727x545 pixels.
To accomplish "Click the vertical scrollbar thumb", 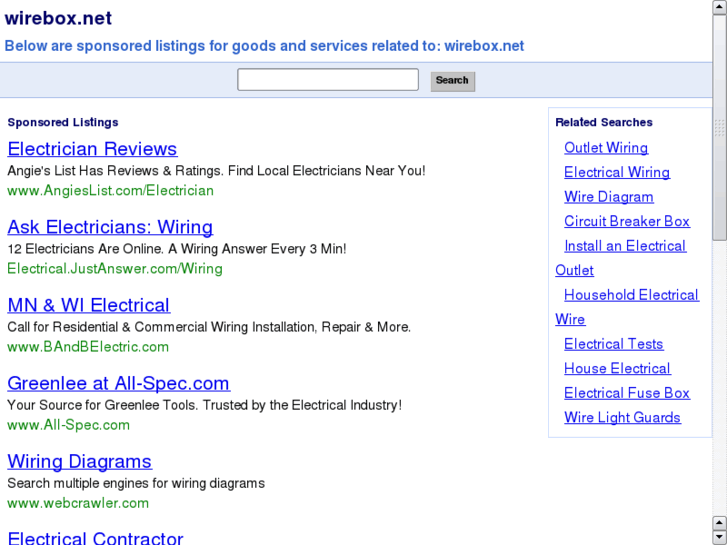I will click(x=720, y=128).
